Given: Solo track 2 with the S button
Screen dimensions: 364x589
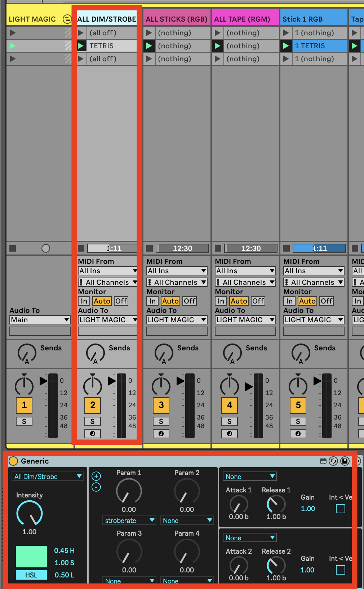Looking at the screenshot, I should coord(93,421).
